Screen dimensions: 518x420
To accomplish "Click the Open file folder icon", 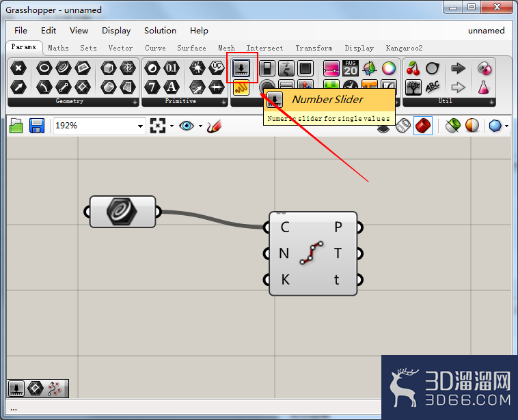I will tap(16, 126).
